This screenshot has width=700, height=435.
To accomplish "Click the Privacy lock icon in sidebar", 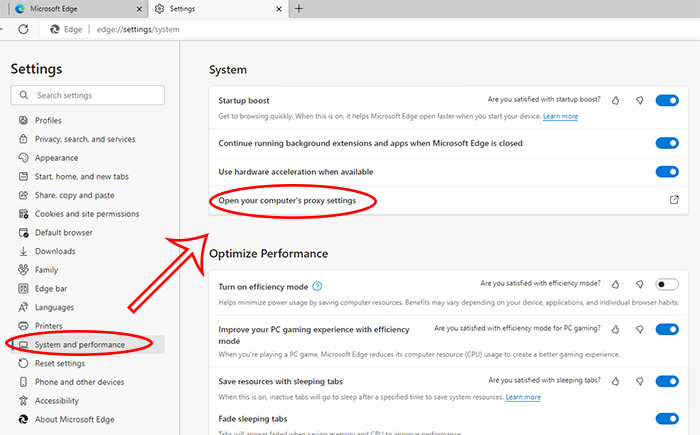I will [x=23, y=139].
